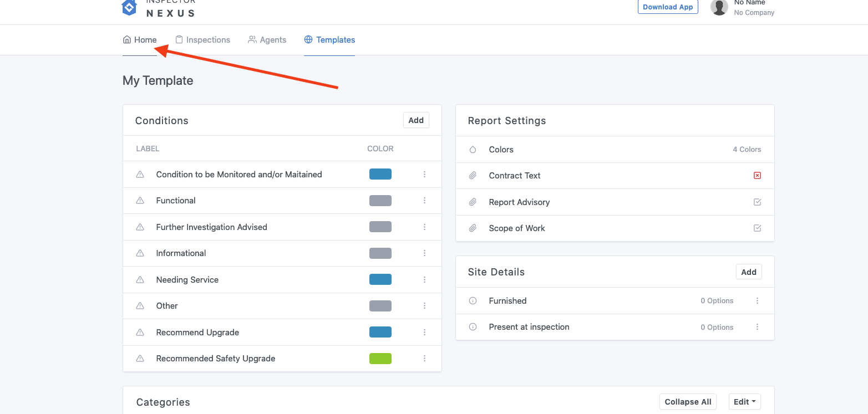Click the info icon beside Furnished
The width and height of the screenshot is (868, 414).
(473, 301)
